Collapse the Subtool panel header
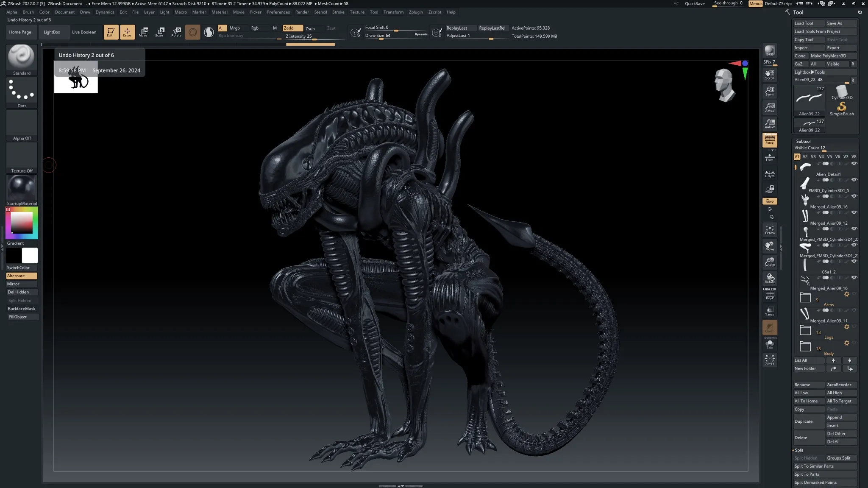 (803, 141)
